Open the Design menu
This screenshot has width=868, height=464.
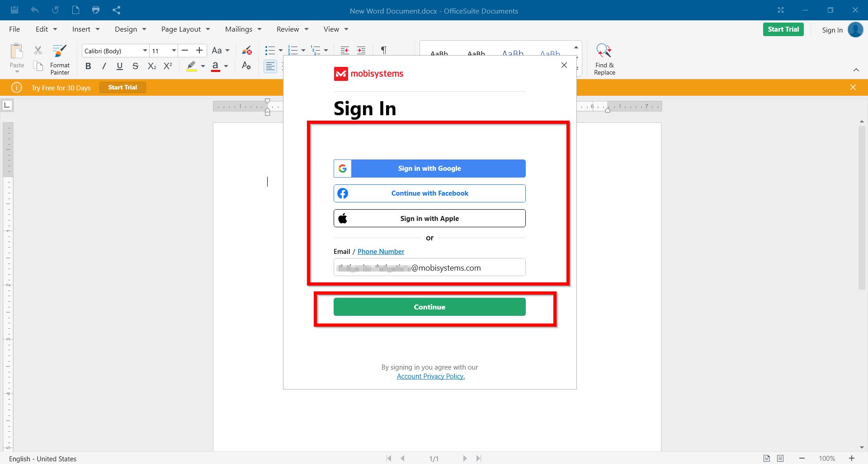130,29
